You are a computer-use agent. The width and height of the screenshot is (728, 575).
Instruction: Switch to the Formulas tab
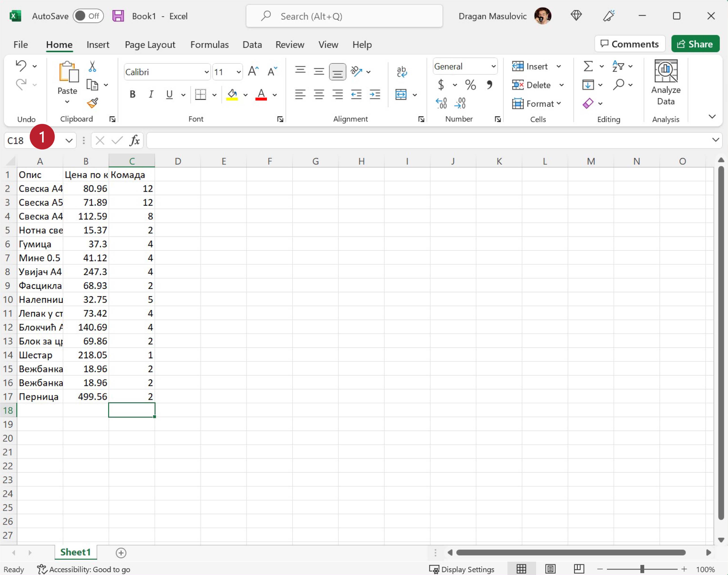pos(209,44)
